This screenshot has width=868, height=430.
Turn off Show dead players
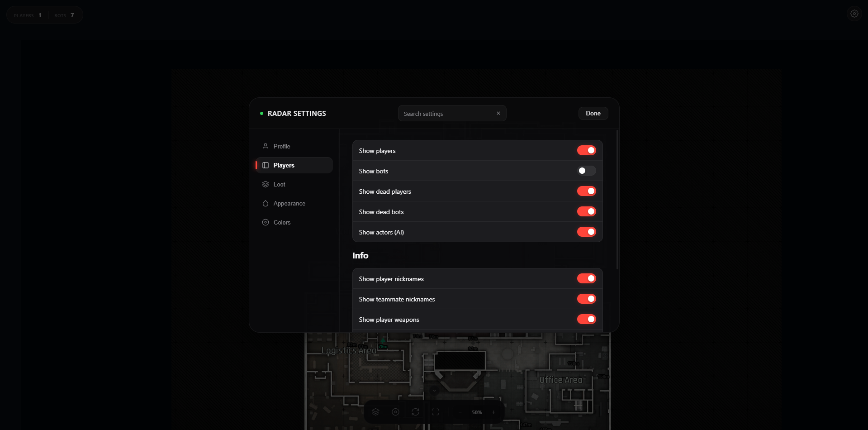point(586,191)
